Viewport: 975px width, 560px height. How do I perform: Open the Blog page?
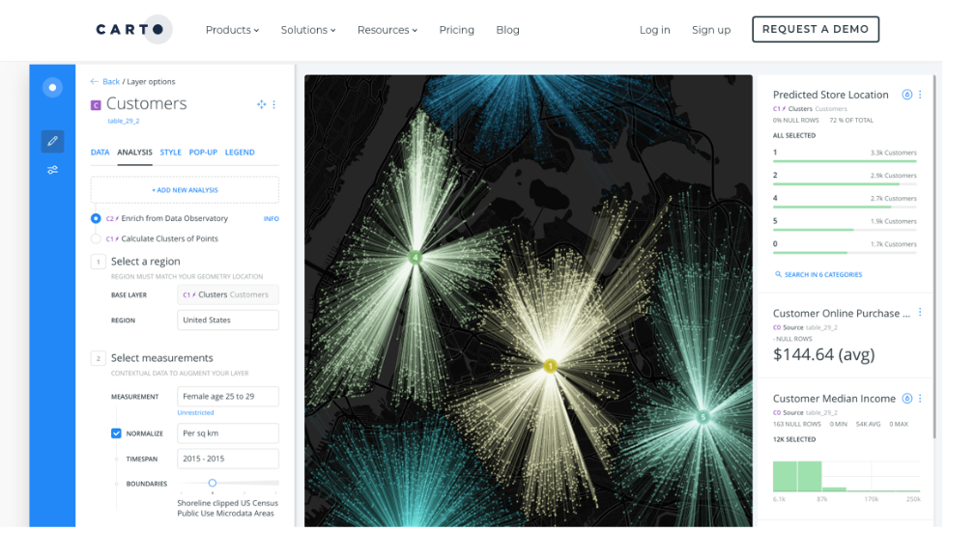pyautogui.click(x=507, y=30)
